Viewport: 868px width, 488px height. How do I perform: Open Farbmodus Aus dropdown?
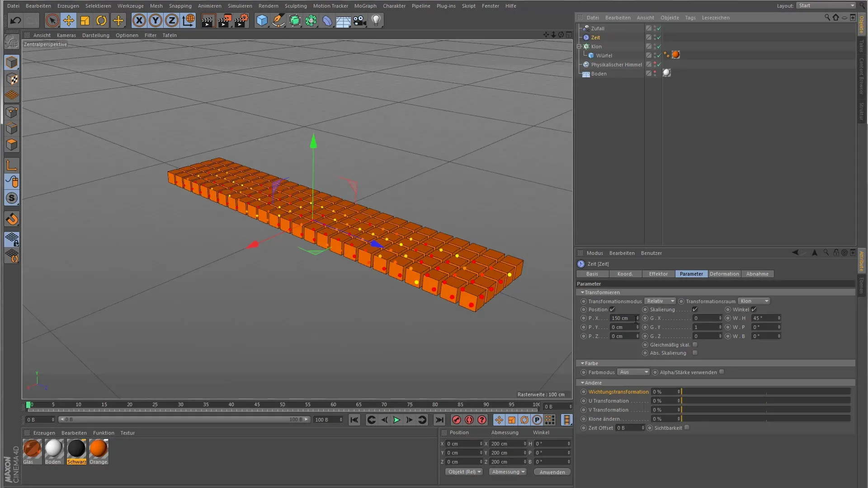tap(633, 372)
